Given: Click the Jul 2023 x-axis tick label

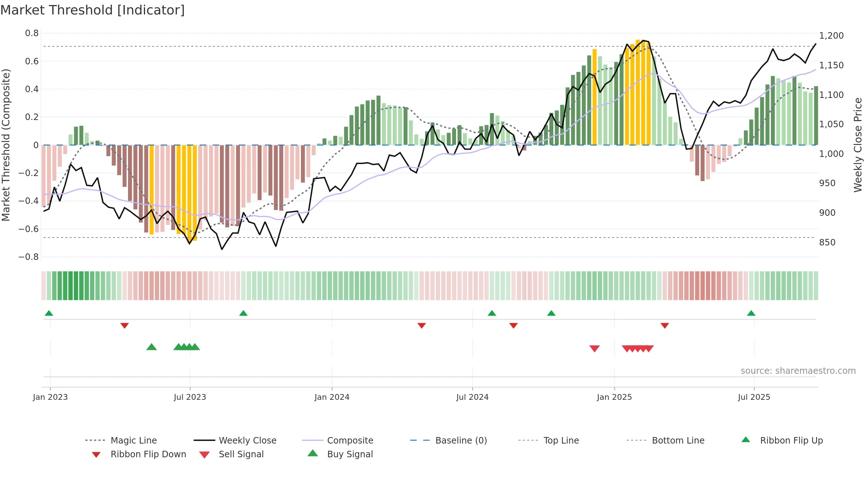Looking at the screenshot, I should [190, 397].
